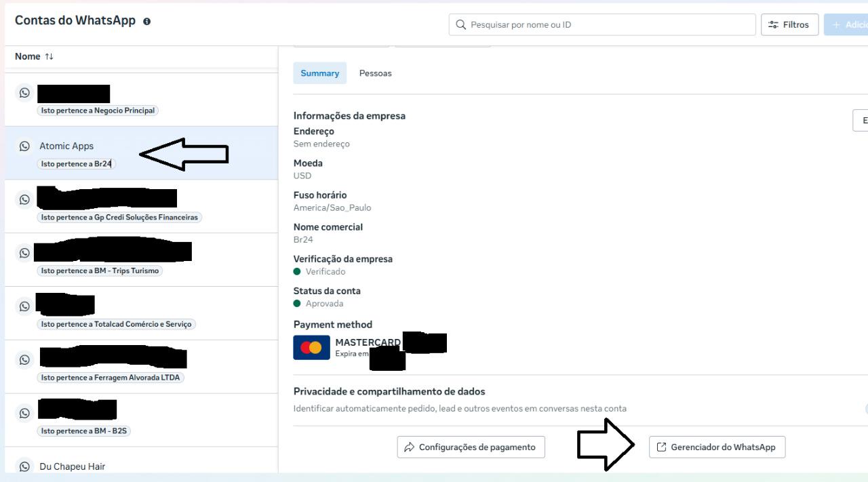The height and width of the screenshot is (482, 868).
Task: Click the Mastercard logo under Payment method
Action: (311, 347)
